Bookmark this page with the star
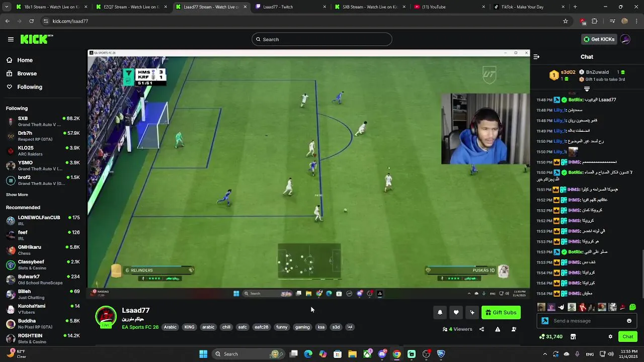Viewport: 644px width, 362px height. pyautogui.click(x=566, y=21)
